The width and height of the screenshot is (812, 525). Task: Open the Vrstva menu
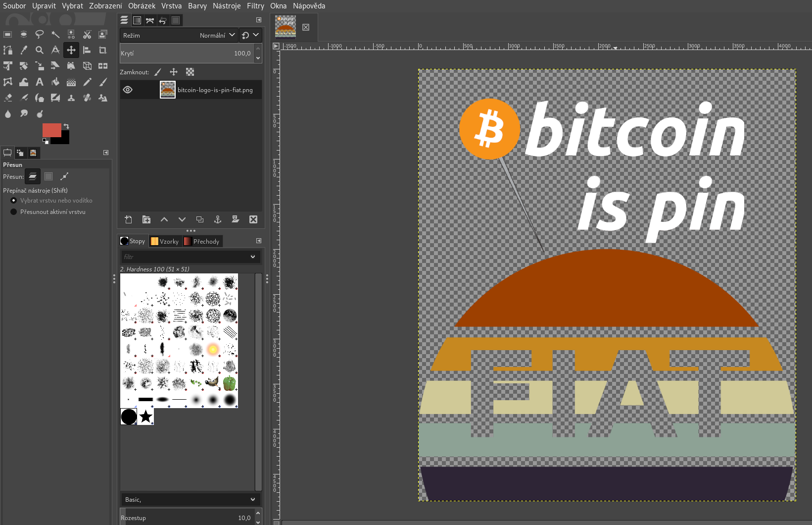tap(171, 6)
